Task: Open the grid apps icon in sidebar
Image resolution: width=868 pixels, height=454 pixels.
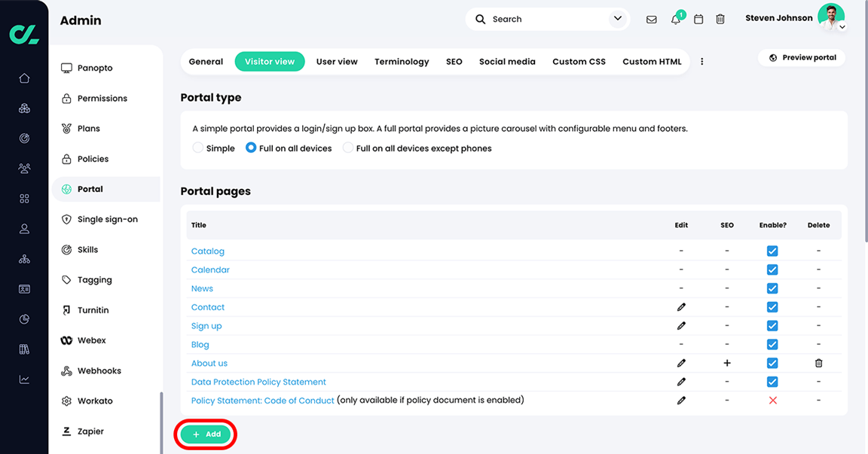Action: pos(24,199)
